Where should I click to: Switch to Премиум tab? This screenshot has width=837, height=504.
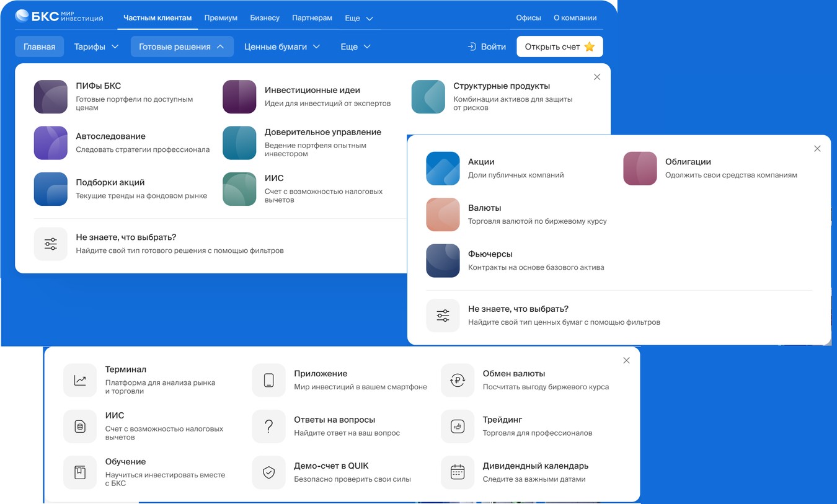click(221, 18)
